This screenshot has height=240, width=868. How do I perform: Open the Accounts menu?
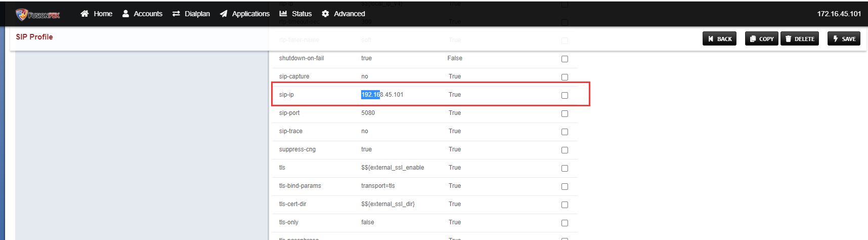(x=142, y=14)
